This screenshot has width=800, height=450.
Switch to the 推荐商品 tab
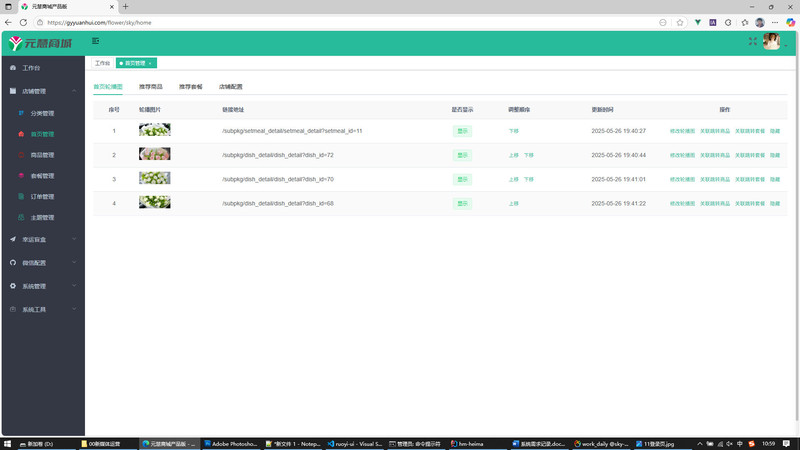pos(151,87)
